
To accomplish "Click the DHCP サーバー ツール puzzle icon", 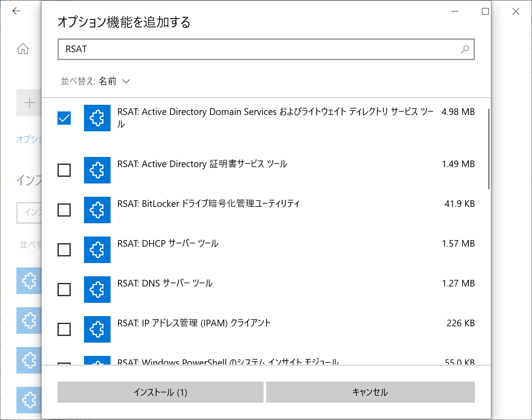I will click(x=97, y=250).
